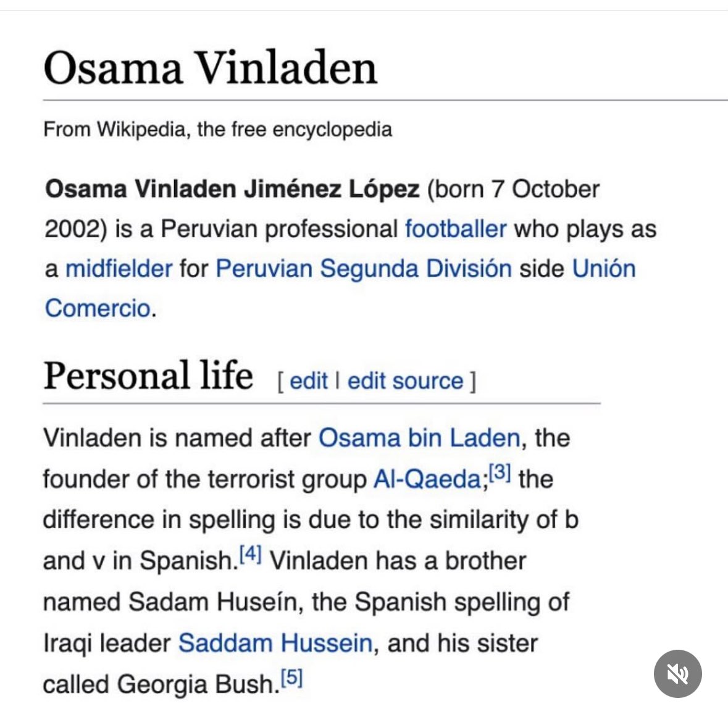Open the Saddam Hussein article link
This screenshot has width=728, height=722.
pyautogui.click(x=275, y=643)
